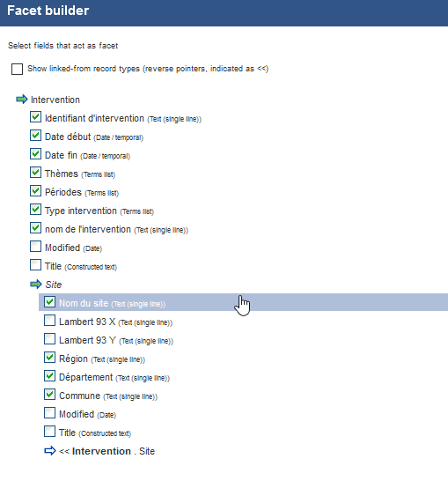
Task: Uncheck the Région field
Action: pyautogui.click(x=49, y=358)
